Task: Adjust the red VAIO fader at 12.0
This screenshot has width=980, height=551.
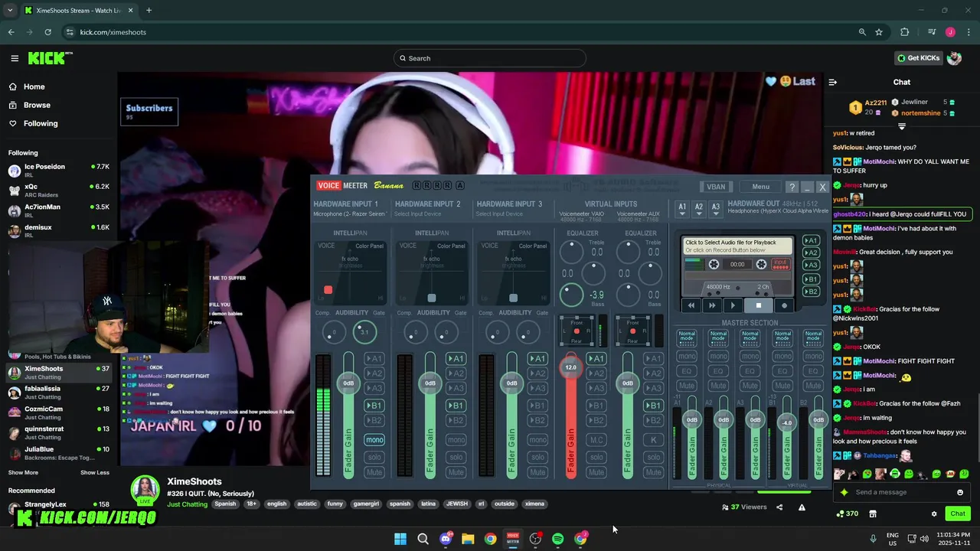Action: coord(570,367)
